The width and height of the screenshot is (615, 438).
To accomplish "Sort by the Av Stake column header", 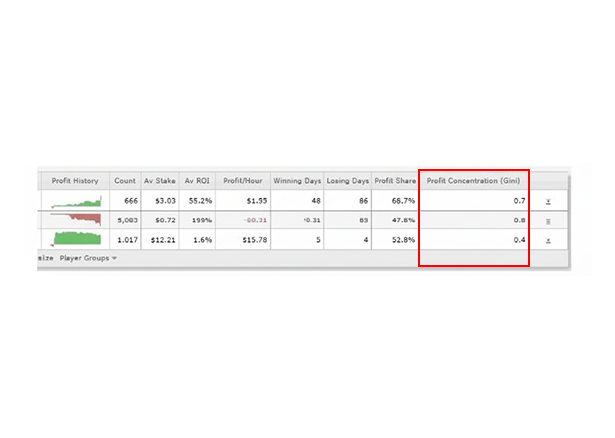I will (x=160, y=181).
